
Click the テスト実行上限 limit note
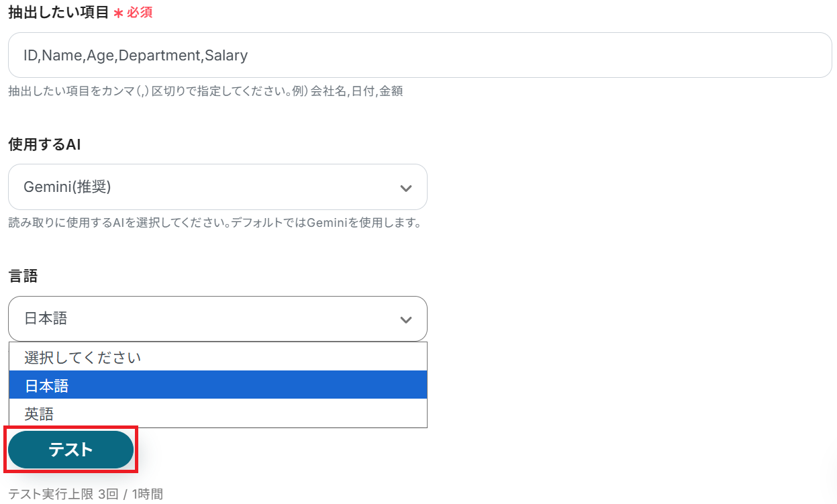[85, 495]
